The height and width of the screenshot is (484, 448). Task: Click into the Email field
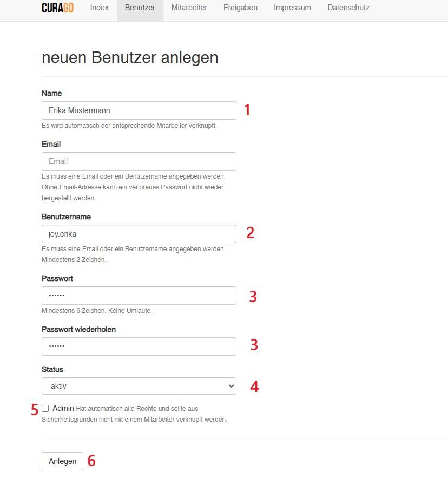pyautogui.click(x=139, y=161)
